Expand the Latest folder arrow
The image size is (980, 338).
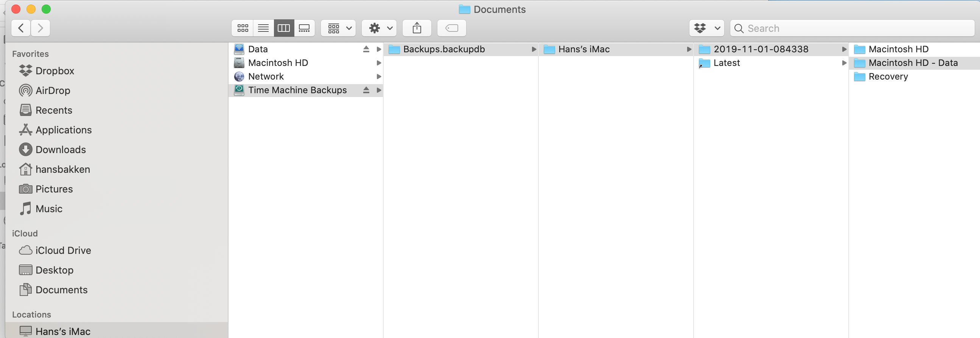[844, 63]
